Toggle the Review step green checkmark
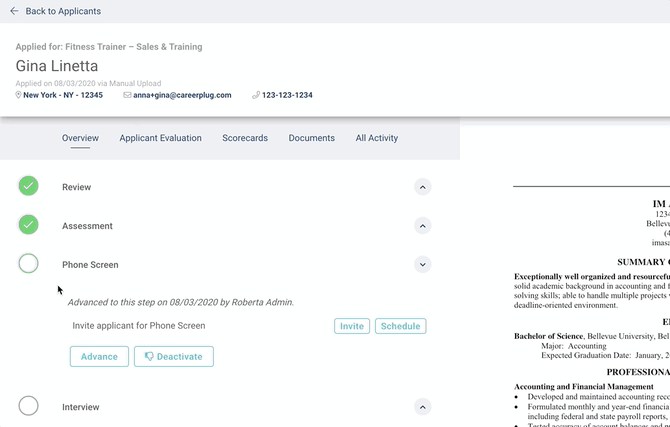The image size is (670, 427). pyautogui.click(x=28, y=186)
